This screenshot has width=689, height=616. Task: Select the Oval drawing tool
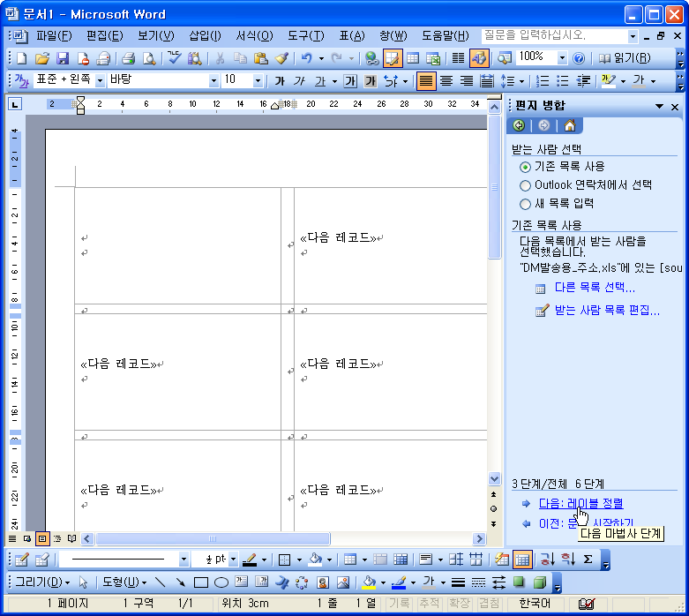click(221, 582)
